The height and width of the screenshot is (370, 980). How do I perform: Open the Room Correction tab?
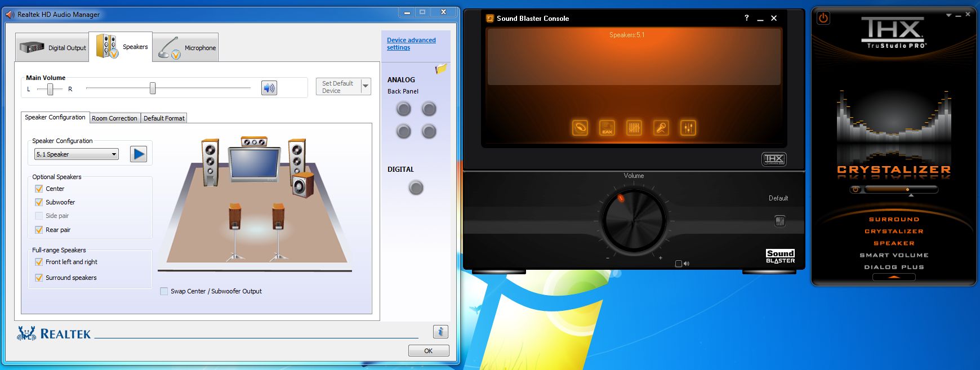point(114,118)
